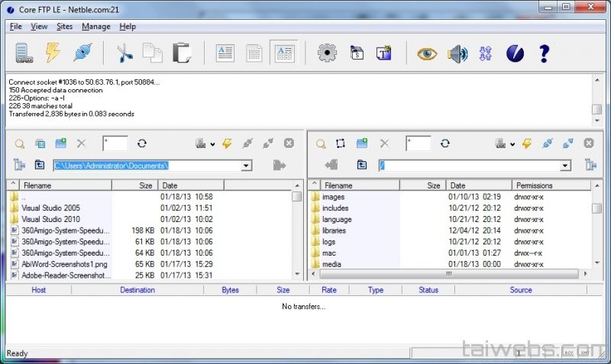Click the lightning Quick Connect icon in the main toolbar
This screenshot has width=611, height=364.
coord(53,53)
